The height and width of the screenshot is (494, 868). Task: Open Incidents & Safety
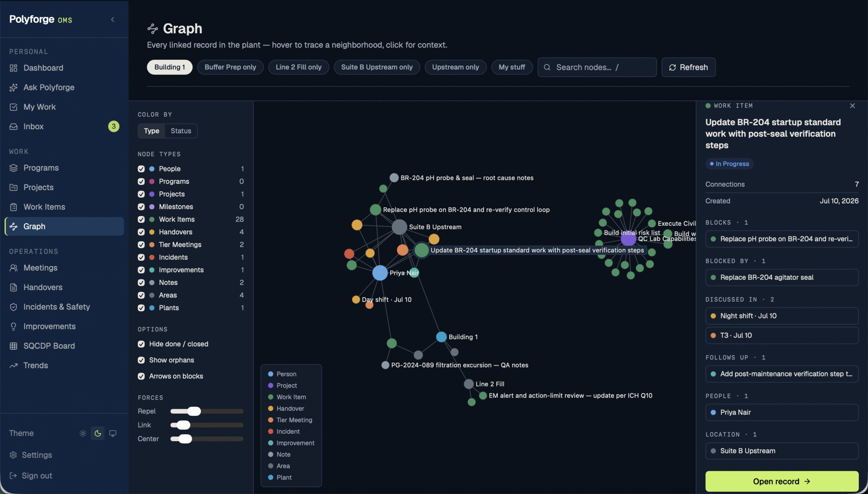pyautogui.click(x=64, y=307)
